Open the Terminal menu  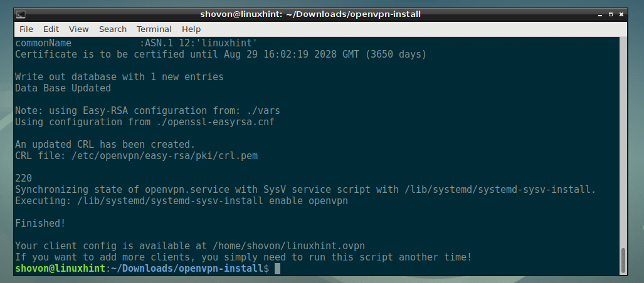pyautogui.click(x=154, y=29)
